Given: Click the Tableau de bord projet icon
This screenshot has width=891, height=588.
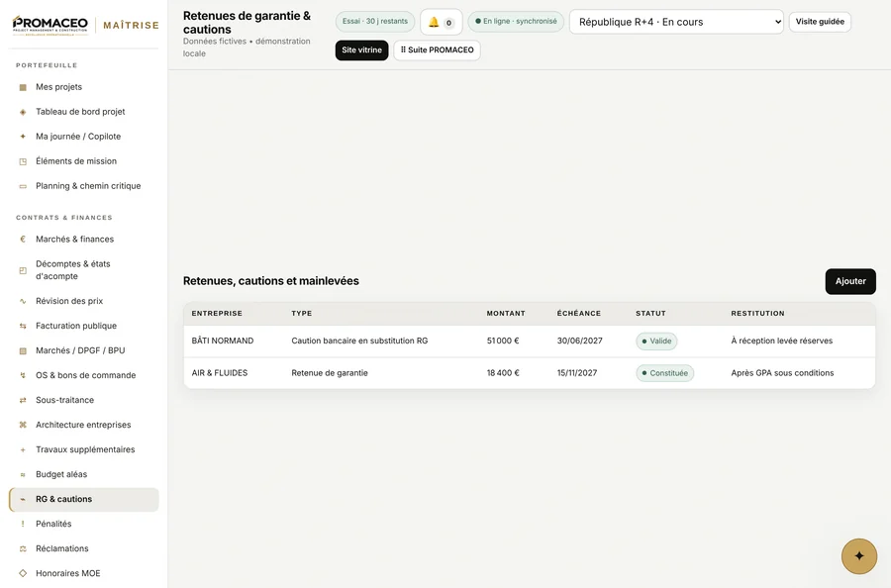Looking at the screenshot, I should [x=23, y=112].
